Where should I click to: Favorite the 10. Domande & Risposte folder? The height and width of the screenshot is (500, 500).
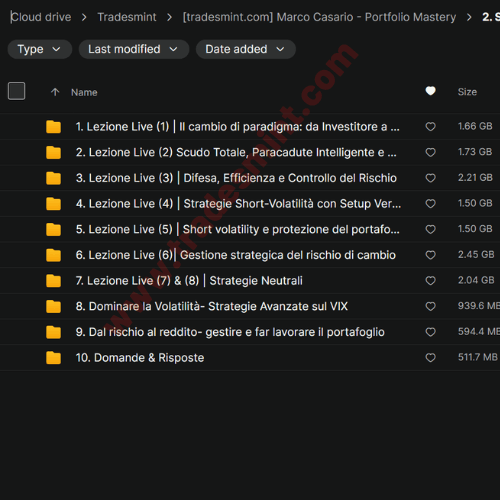pyautogui.click(x=430, y=358)
